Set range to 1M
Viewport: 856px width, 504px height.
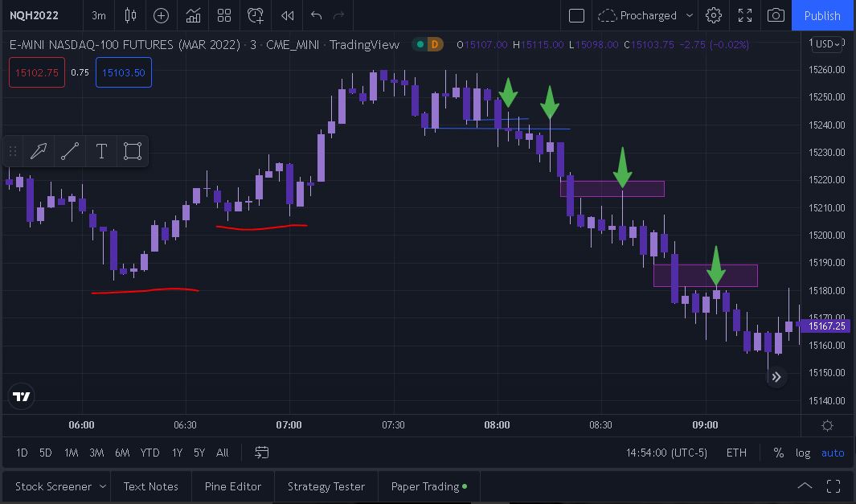pos(71,453)
